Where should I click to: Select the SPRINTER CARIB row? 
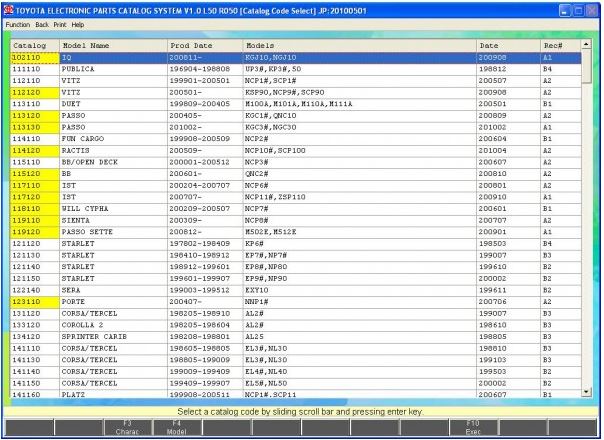pos(296,337)
